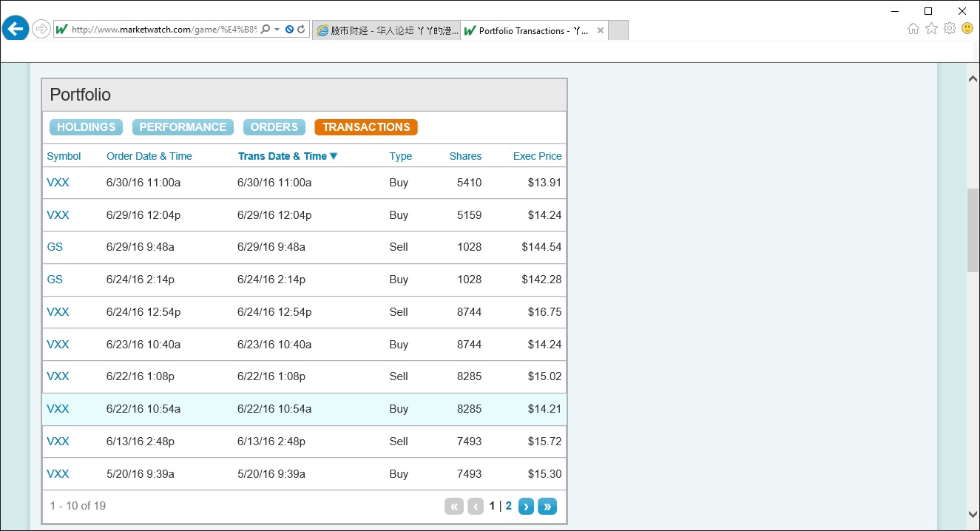
Task: Jump to last page of transactions
Action: point(547,507)
